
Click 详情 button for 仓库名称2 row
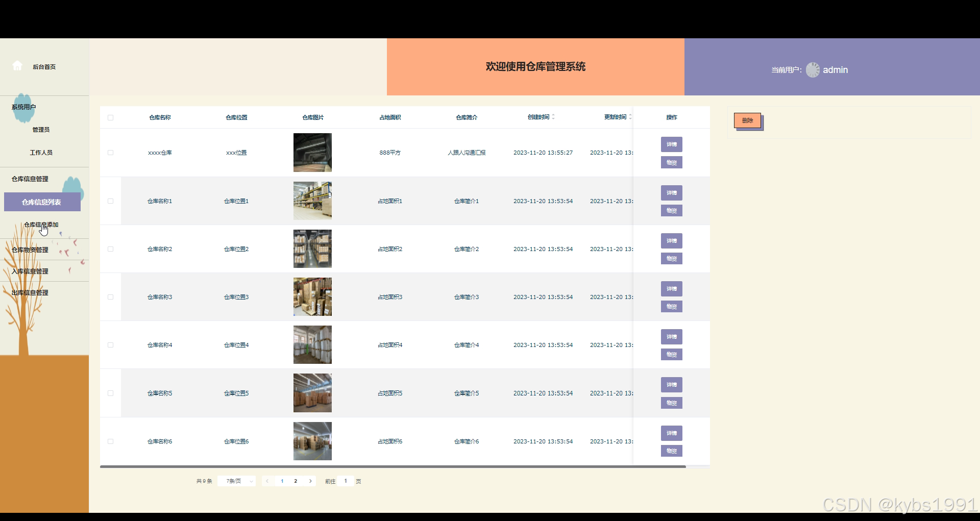point(672,241)
